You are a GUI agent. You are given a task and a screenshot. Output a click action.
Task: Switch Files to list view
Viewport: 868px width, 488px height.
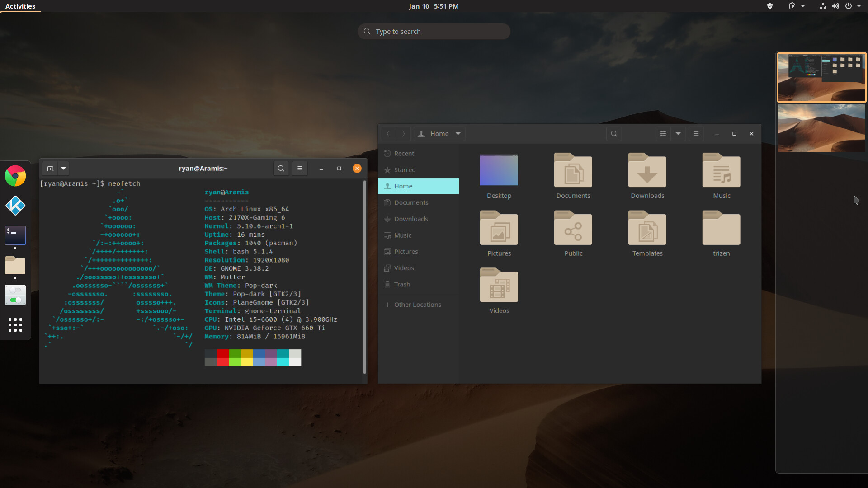(x=663, y=133)
